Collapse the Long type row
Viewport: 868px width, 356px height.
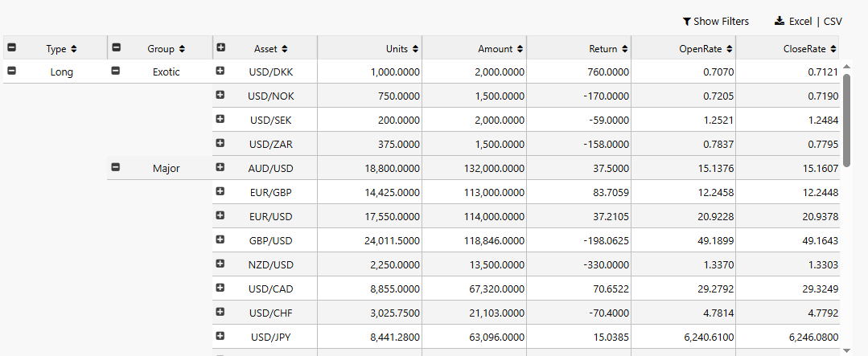point(11,72)
